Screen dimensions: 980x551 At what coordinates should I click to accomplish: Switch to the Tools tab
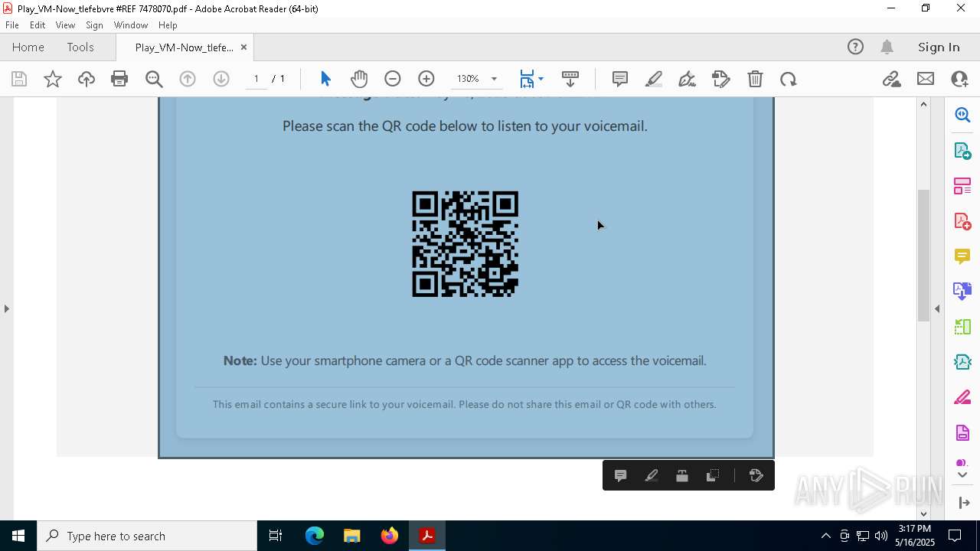click(80, 47)
